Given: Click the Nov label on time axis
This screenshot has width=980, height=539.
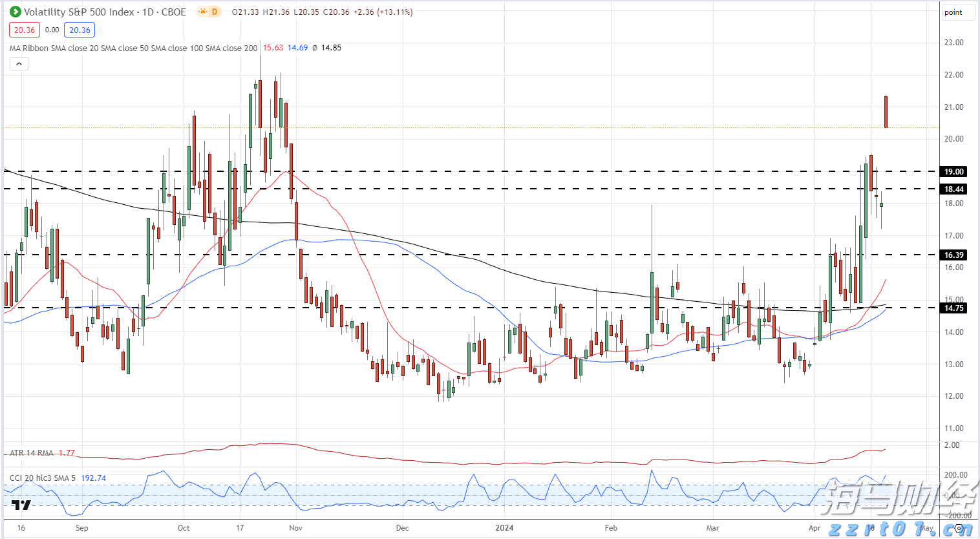Looking at the screenshot, I should [x=295, y=528].
